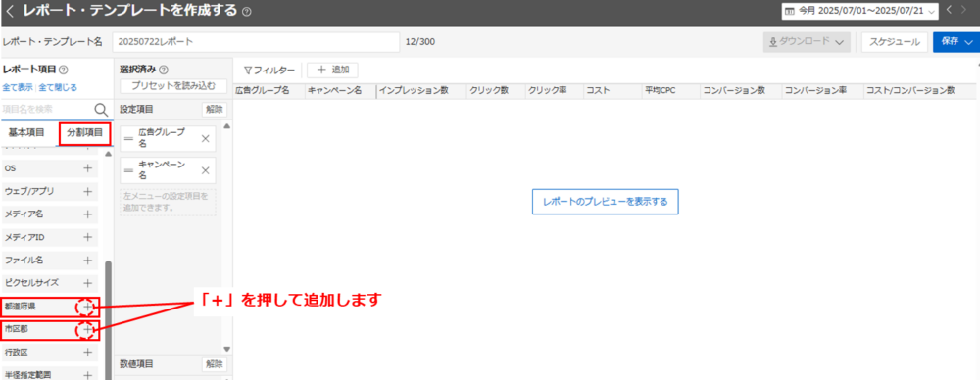Select the キャンペーン名 column header

click(x=334, y=91)
